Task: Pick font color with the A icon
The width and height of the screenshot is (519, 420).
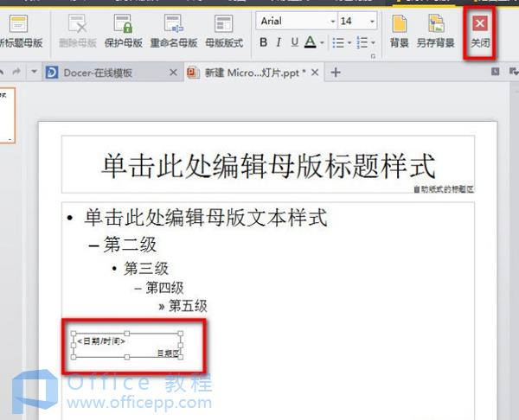Action: click(x=311, y=42)
